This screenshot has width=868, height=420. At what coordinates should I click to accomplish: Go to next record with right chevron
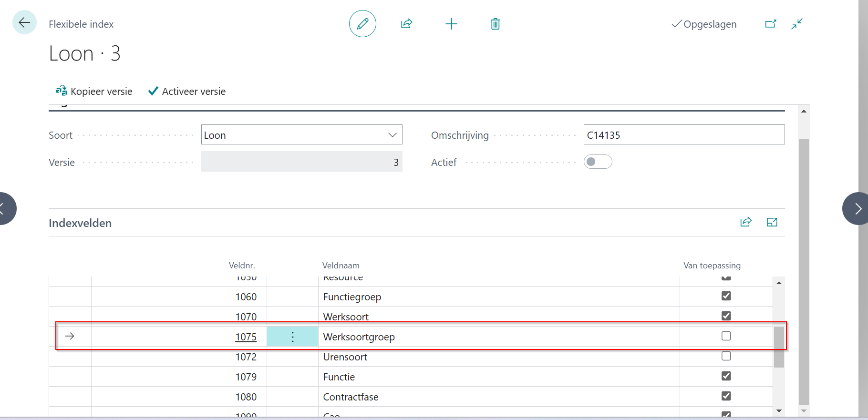(x=857, y=208)
